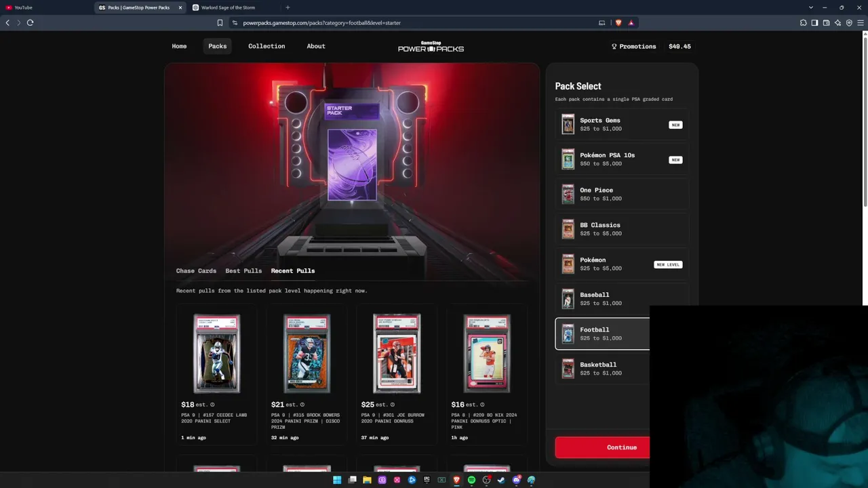The image size is (868, 488).
Task: Open the Bo Nix card thumbnail
Action: [x=487, y=353]
